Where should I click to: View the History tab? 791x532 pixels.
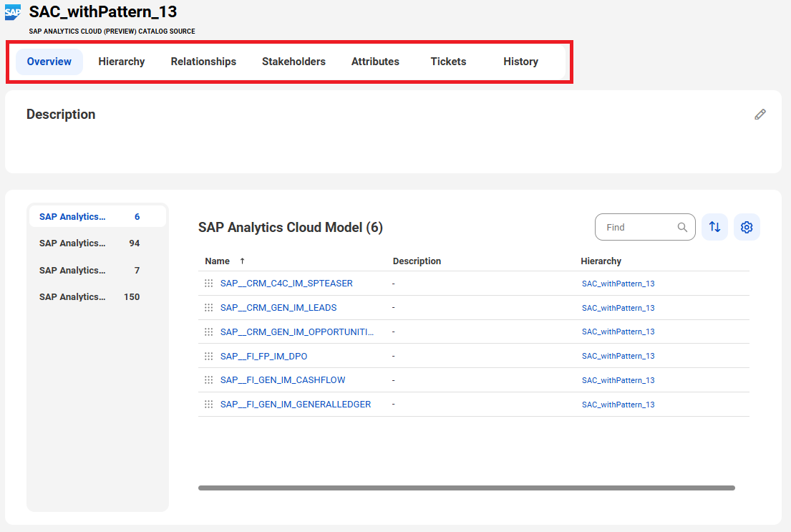[520, 62]
